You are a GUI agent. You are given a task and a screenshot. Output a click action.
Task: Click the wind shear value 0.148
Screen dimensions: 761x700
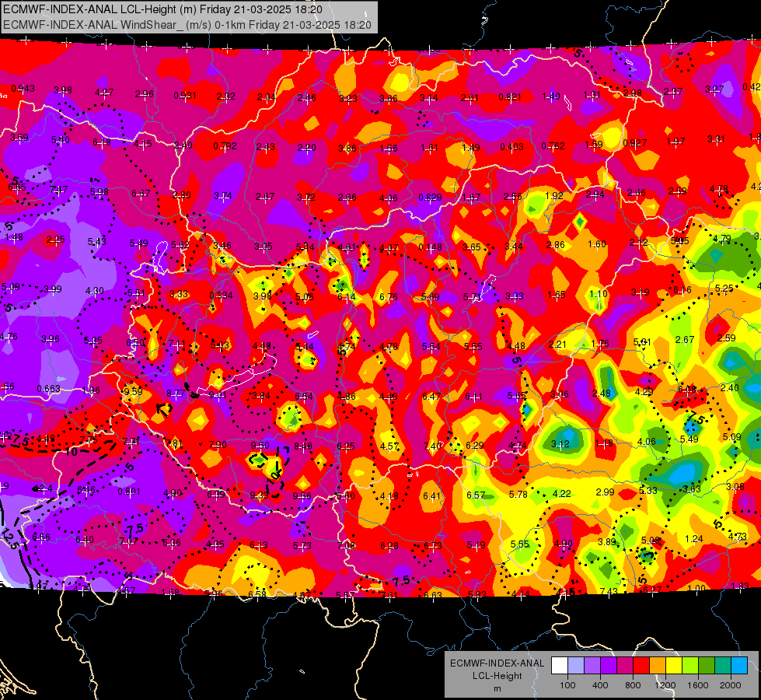pos(430,247)
